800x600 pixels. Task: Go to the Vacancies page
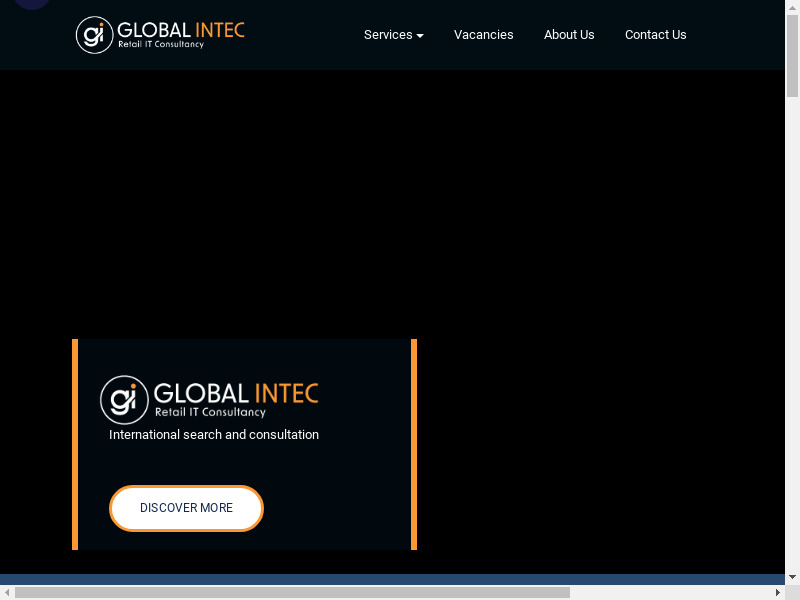click(x=483, y=35)
